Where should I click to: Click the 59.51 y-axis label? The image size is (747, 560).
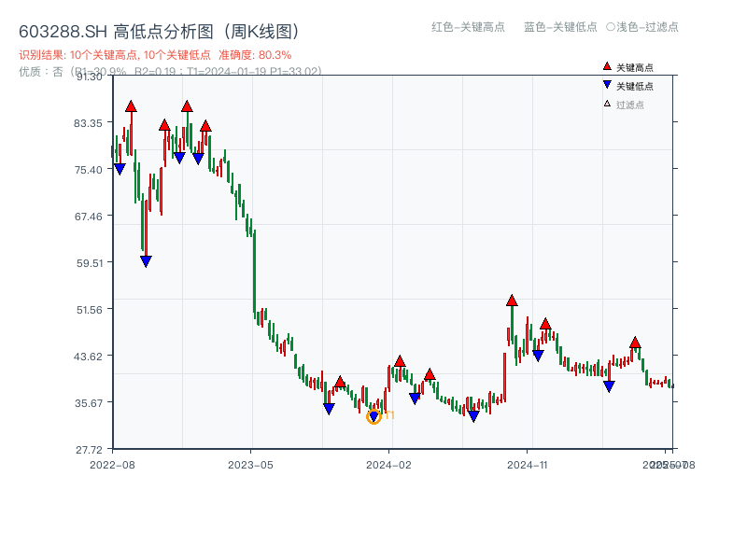click(90, 263)
